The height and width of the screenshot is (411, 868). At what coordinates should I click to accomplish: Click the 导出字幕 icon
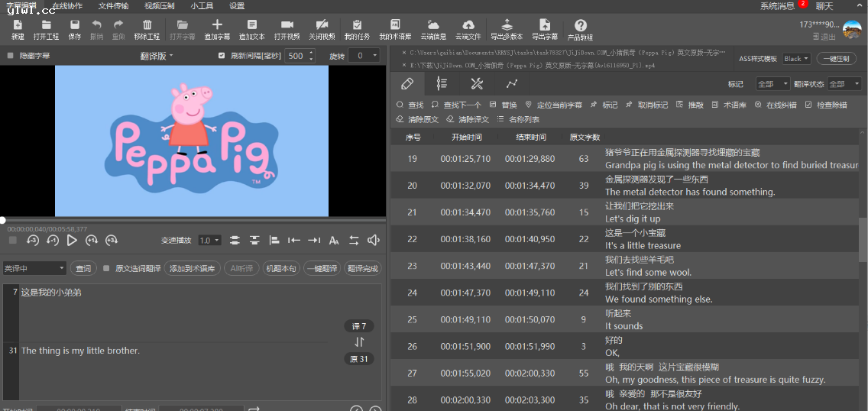tap(545, 25)
